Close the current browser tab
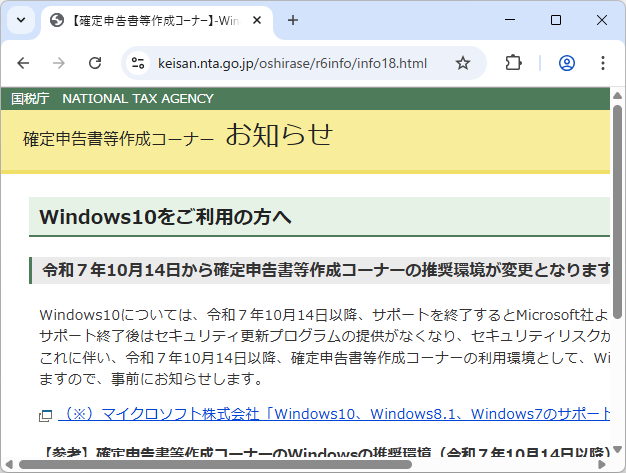Screen dimensions: 626x473 (257, 20)
